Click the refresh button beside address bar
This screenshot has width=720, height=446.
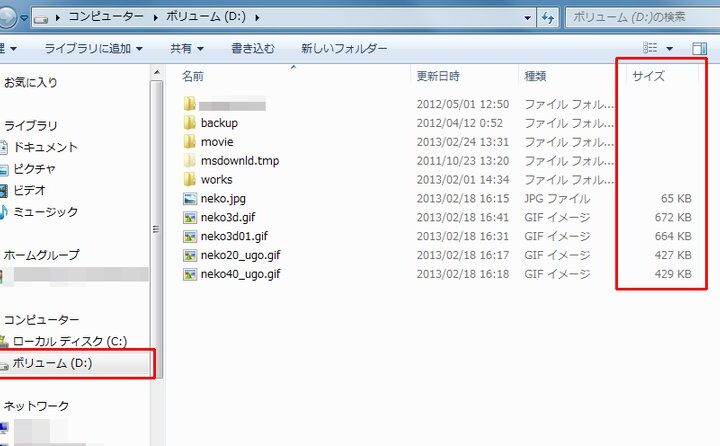(548, 18)
